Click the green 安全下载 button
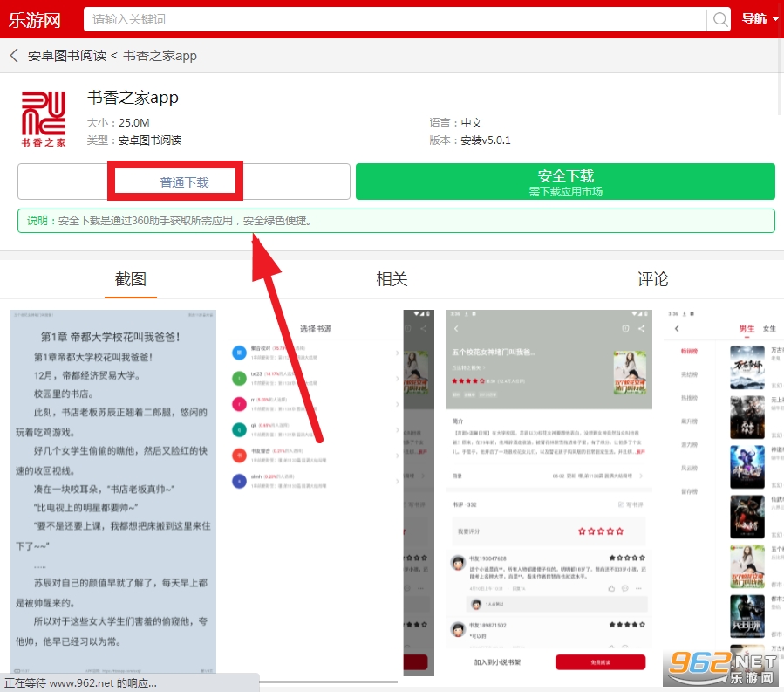Viewport: 784px width, 692px height. 565,182
